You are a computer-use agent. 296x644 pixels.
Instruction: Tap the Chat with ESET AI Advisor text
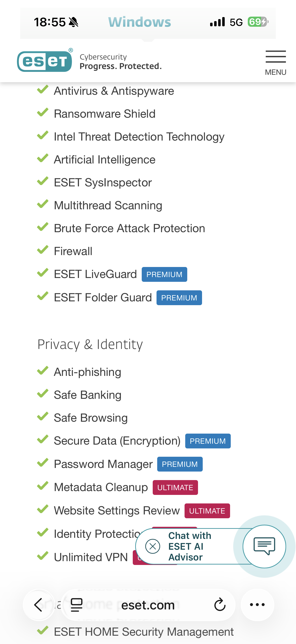click(x=190, y=546)
